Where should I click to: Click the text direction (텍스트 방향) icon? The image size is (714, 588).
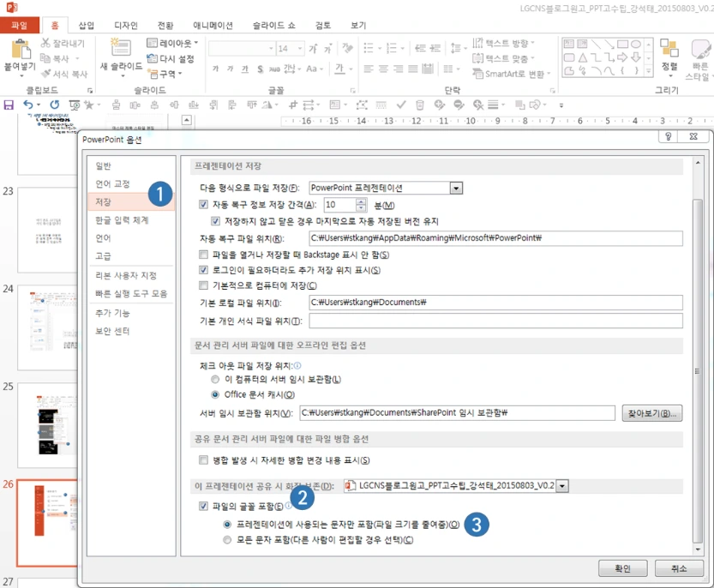pyautogui.click(x=477, y=43)
